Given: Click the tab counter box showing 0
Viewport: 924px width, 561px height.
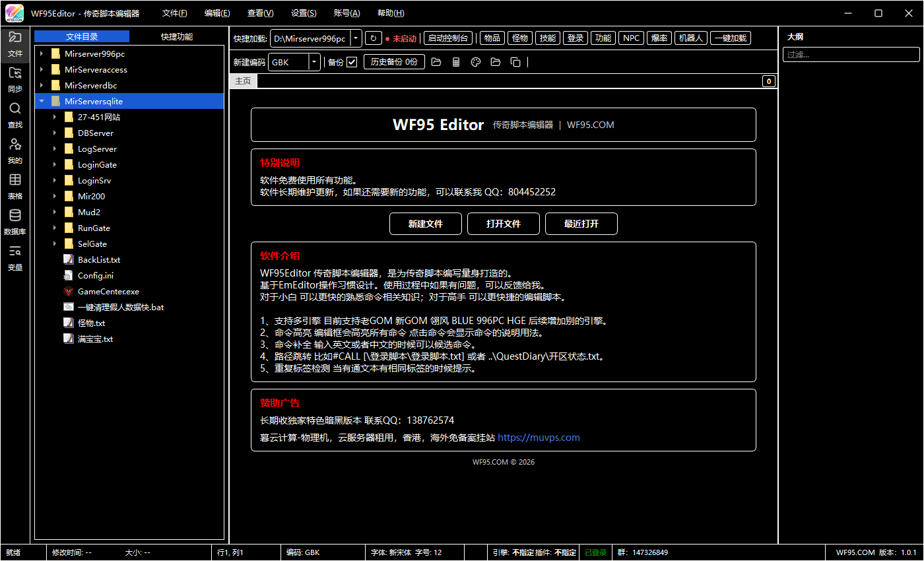Looking at the screenshot, I should (x=769, y=81).
